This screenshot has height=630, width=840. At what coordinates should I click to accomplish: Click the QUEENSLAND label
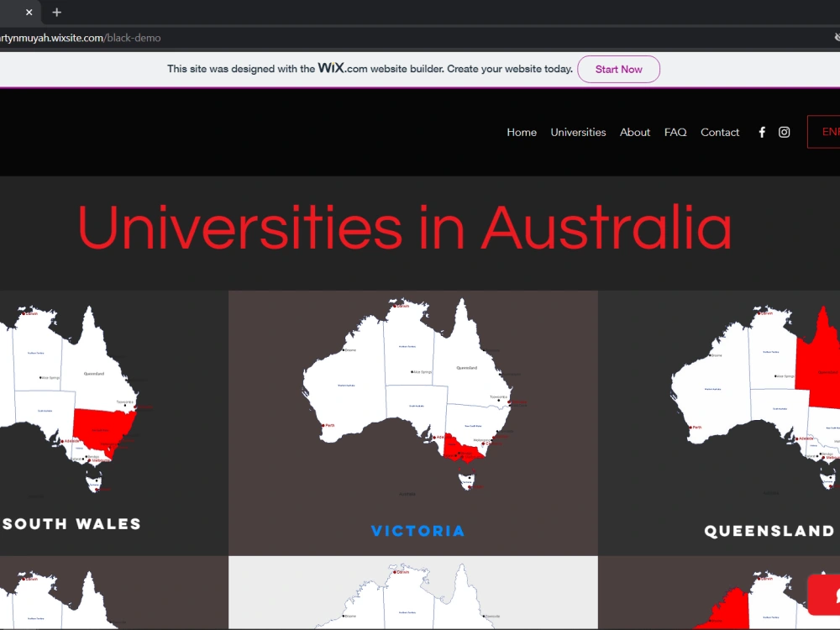pyautogui.click(x=769, y=531)
